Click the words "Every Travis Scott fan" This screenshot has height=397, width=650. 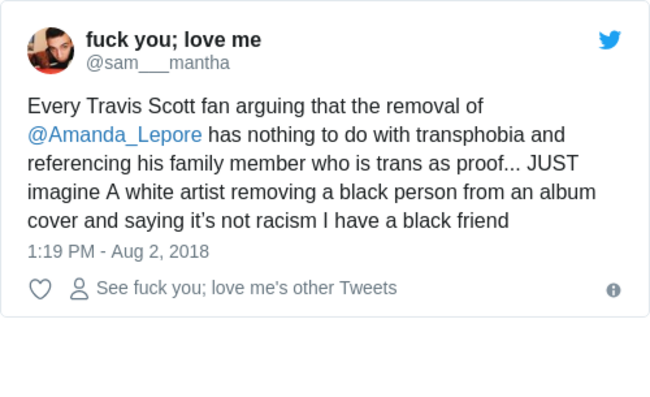coord(129,107)
